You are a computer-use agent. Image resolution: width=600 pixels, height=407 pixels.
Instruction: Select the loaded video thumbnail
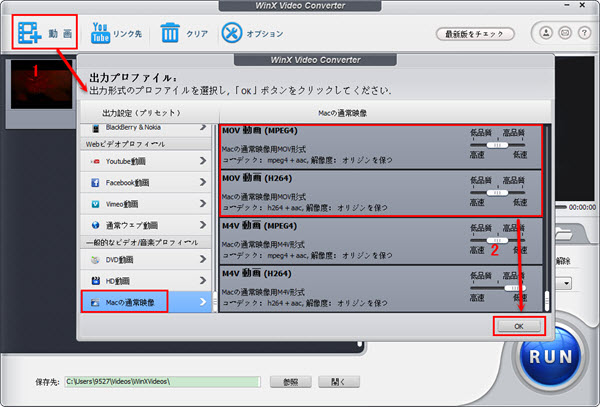(x=41, y=85)
